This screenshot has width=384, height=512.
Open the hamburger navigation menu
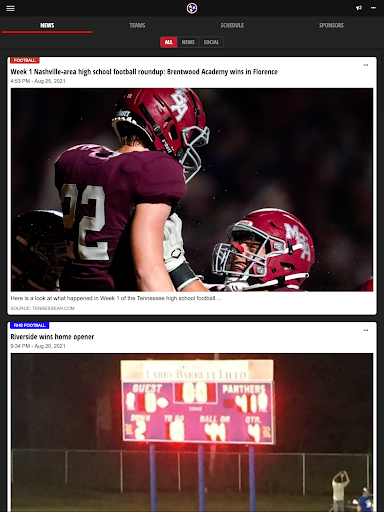click(10, 8)
